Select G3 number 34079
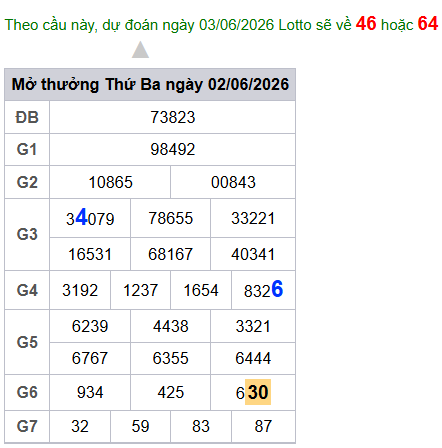The image size is (442, 448). pyautogui.click(x=90, y=218)
